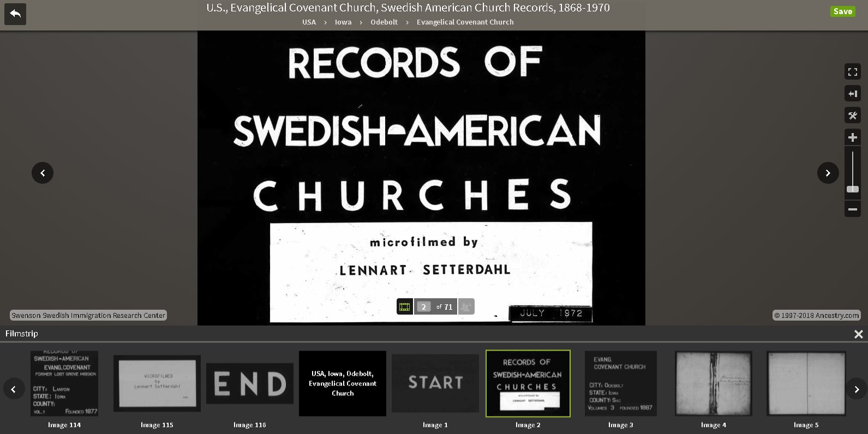Viewport: 868px width, 434px height.
Task: Toggle the filmstrip icon
Action: point(405,306)
